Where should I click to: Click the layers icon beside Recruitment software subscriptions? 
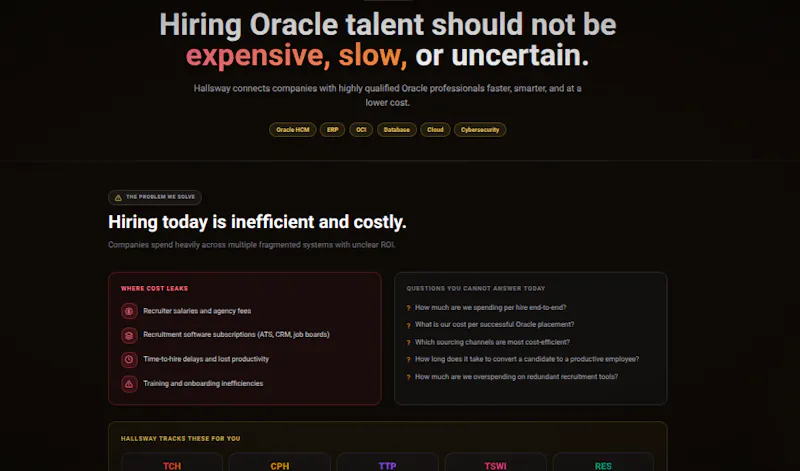click(x=129, y=335)
